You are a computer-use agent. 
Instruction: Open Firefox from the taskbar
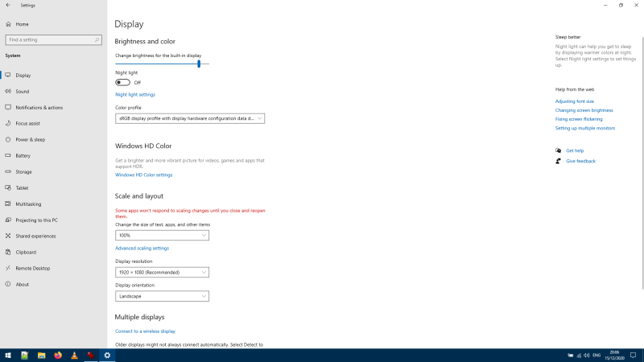58,355
